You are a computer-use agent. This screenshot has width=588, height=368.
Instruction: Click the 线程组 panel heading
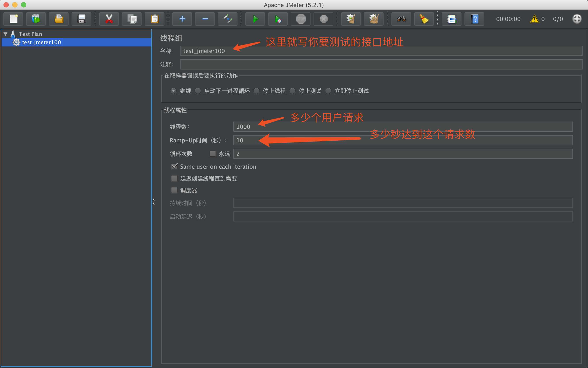[171, 38]
